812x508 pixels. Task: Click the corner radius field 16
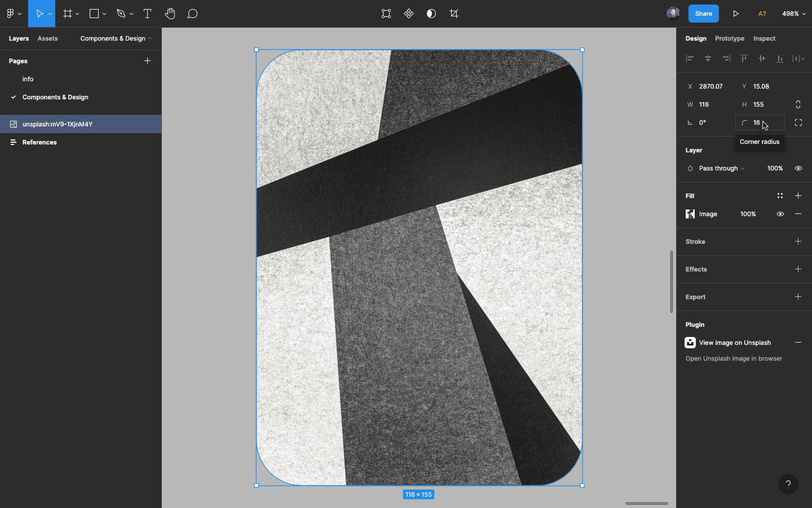(x=760, y=122)
